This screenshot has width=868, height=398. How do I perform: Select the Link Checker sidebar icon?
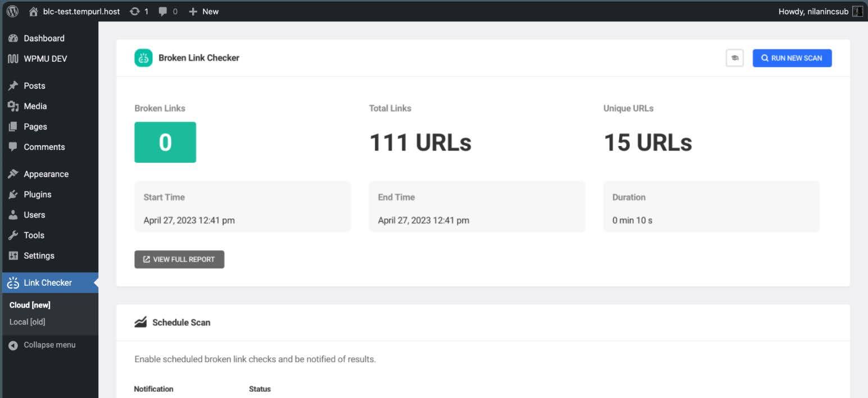[x=12, y=282]
